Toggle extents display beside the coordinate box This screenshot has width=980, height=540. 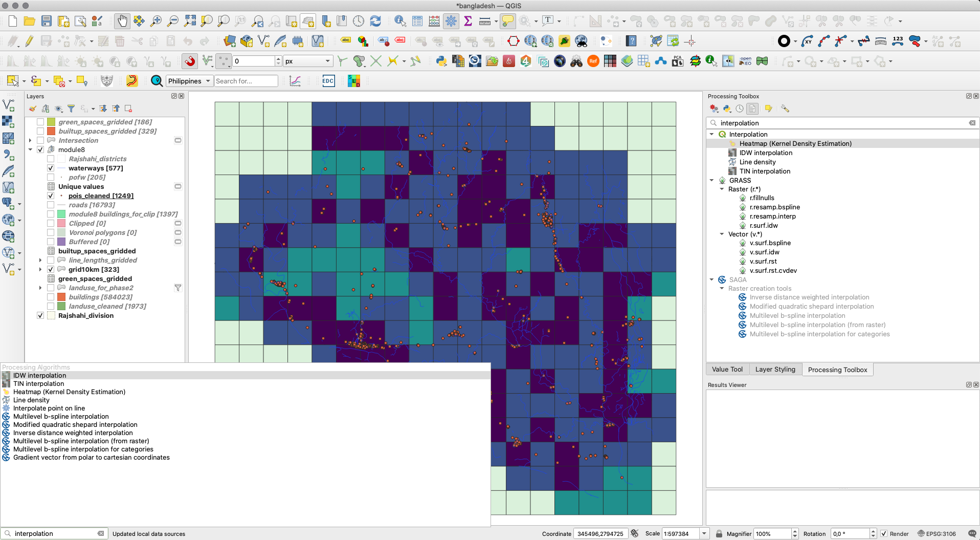click(635, 533)
